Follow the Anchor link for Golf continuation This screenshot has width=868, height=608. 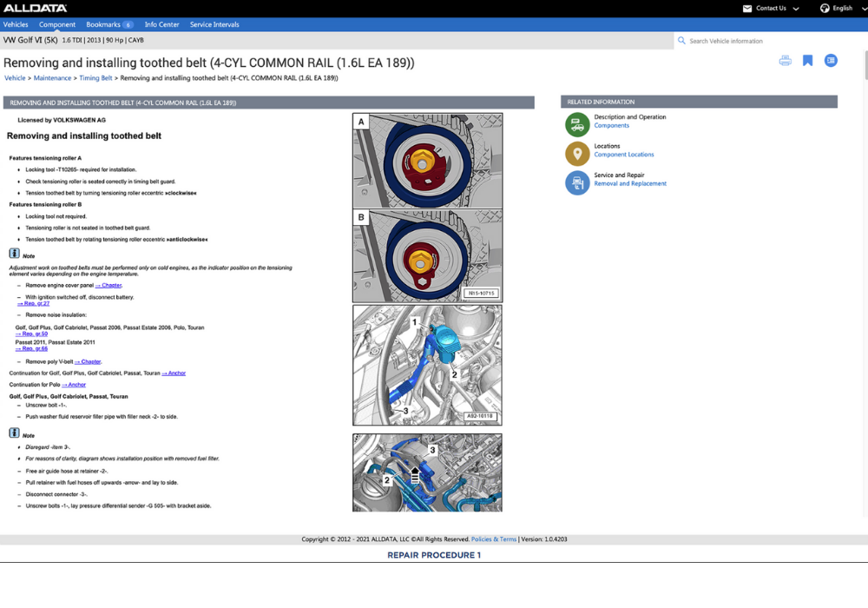174,373
